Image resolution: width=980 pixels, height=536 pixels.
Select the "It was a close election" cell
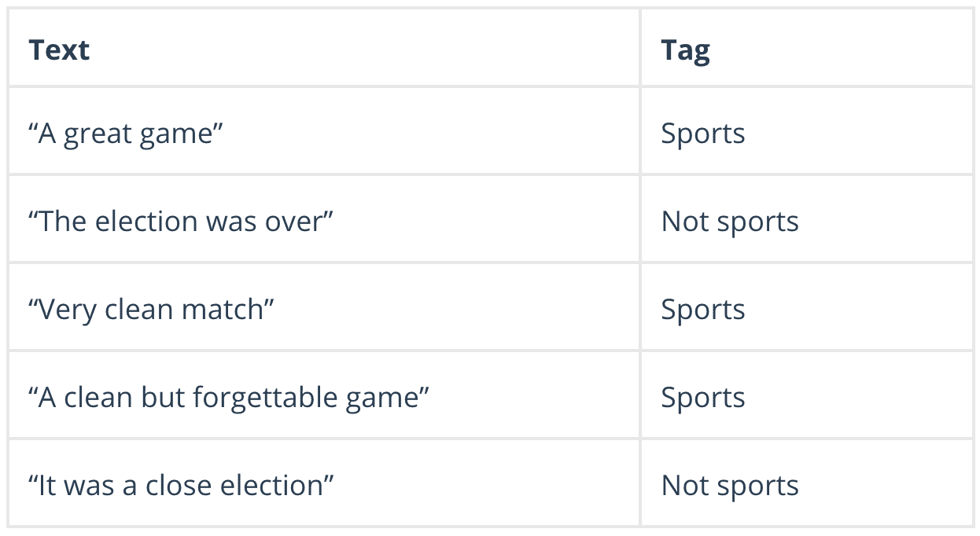pyautogui.click(x=181, y=486)
